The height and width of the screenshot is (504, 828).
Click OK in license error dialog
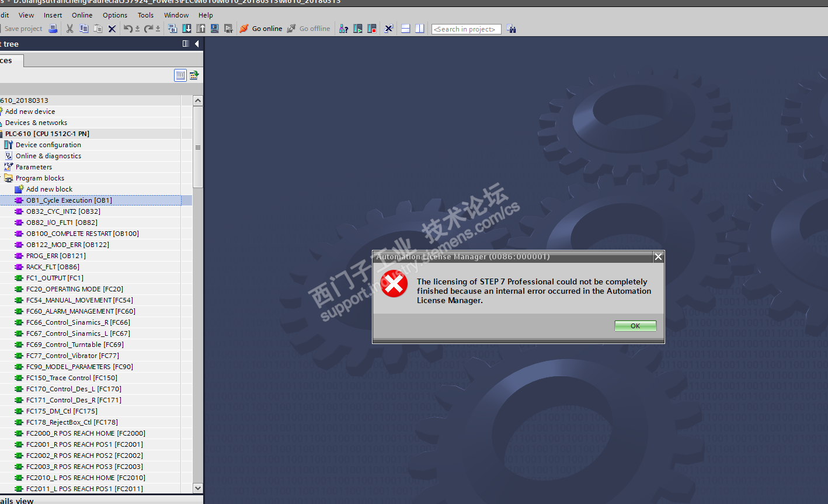tap(635, 326)
